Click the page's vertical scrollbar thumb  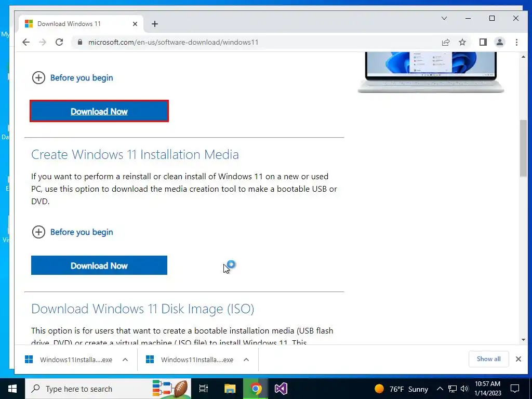point(523,148)
